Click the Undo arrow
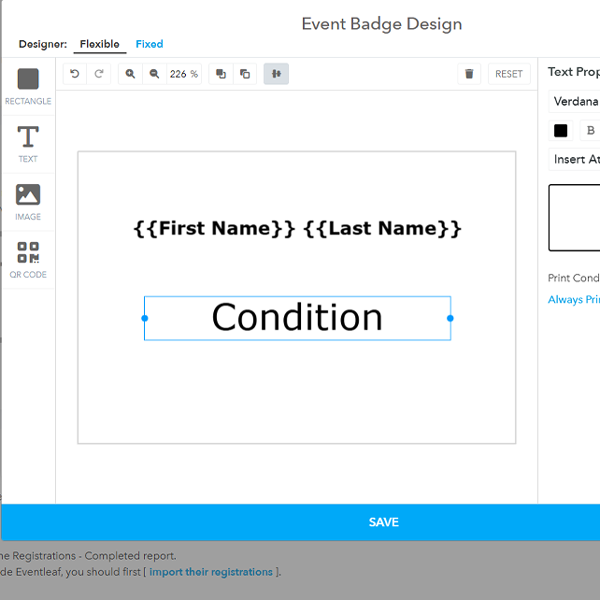The width and height of the screenshot is (600, 600). [x=75, y=74]
